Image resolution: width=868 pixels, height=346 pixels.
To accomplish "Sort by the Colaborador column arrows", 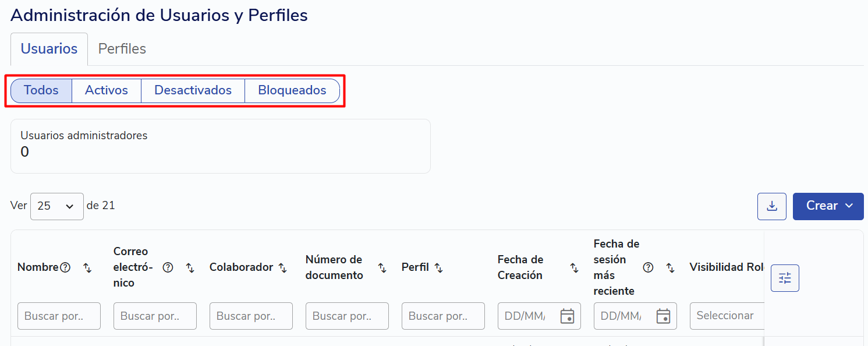I will pyautogui.click(x=282, y=267).
